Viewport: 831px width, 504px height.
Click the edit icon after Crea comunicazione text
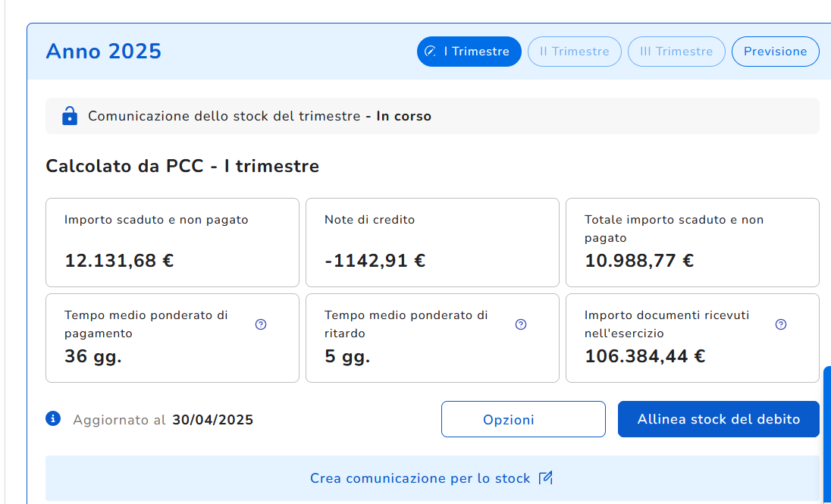pyautogui.click(x=546, y=478)
